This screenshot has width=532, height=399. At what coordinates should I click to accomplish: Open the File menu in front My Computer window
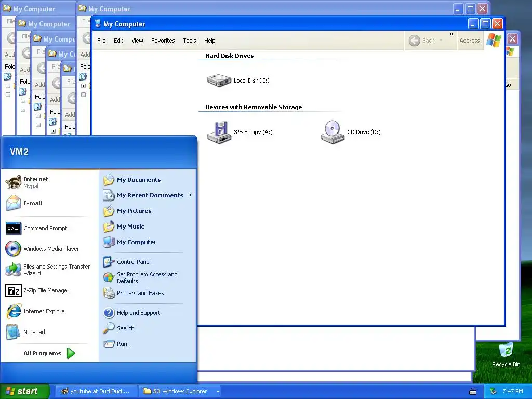(101, 41)
